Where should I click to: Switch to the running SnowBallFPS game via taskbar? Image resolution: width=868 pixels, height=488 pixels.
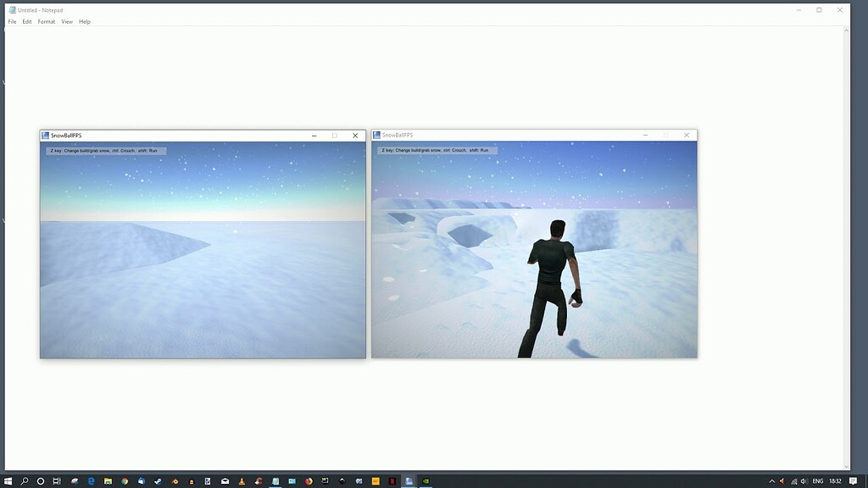pos(407,480)
